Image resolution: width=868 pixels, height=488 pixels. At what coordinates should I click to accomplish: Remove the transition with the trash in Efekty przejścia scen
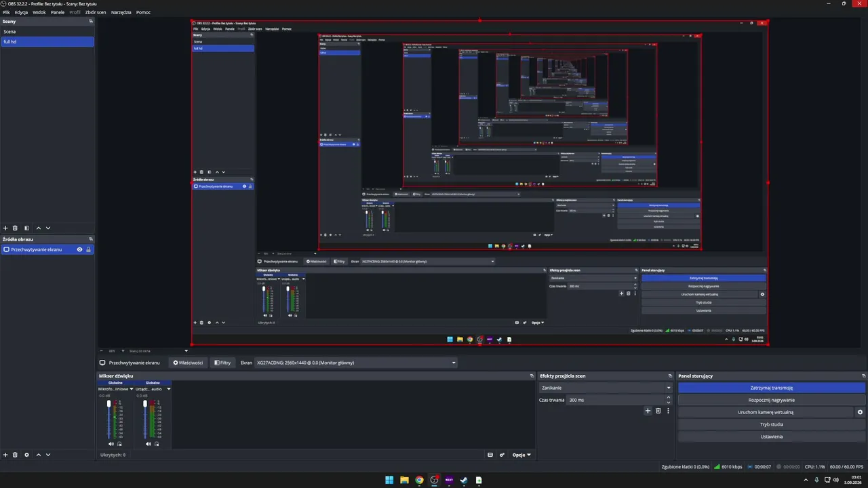[658, 411]
